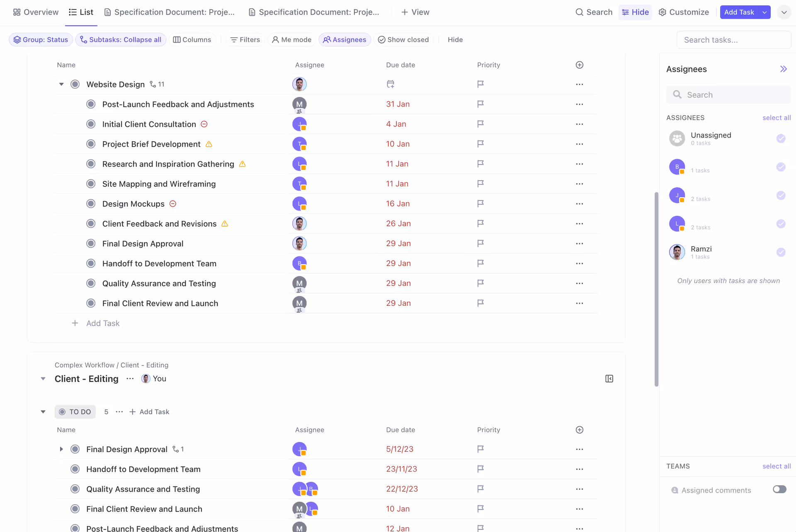Switch to the Overview tab
Image resolution: width=796 pixels, height=532 pixels.
tap(35, 12)
